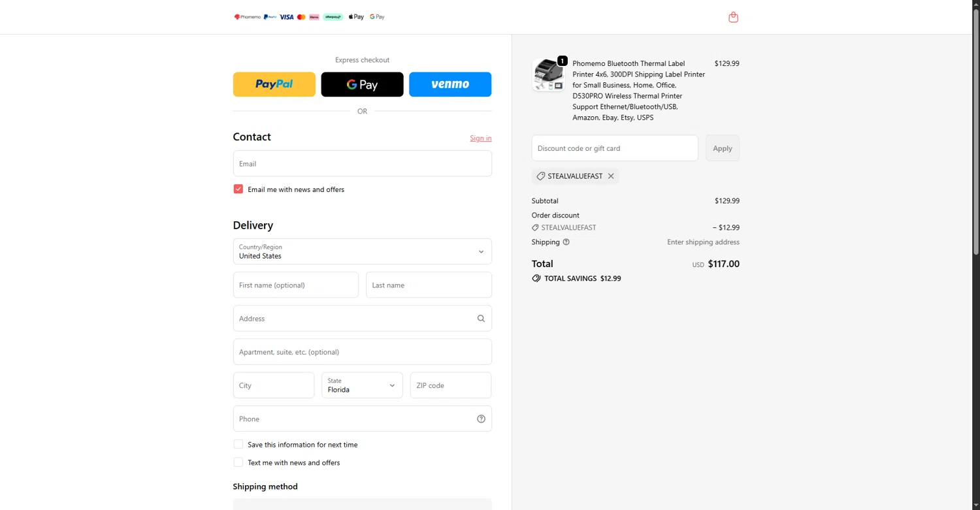Click the Shipping method heading
Screen dimensions: 980x510
coord(265,486)
